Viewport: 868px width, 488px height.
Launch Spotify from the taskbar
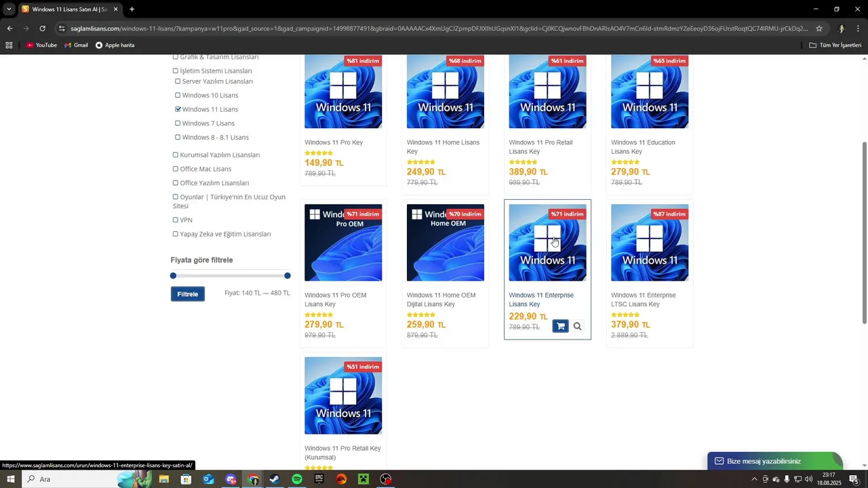(x=297, y=479)
